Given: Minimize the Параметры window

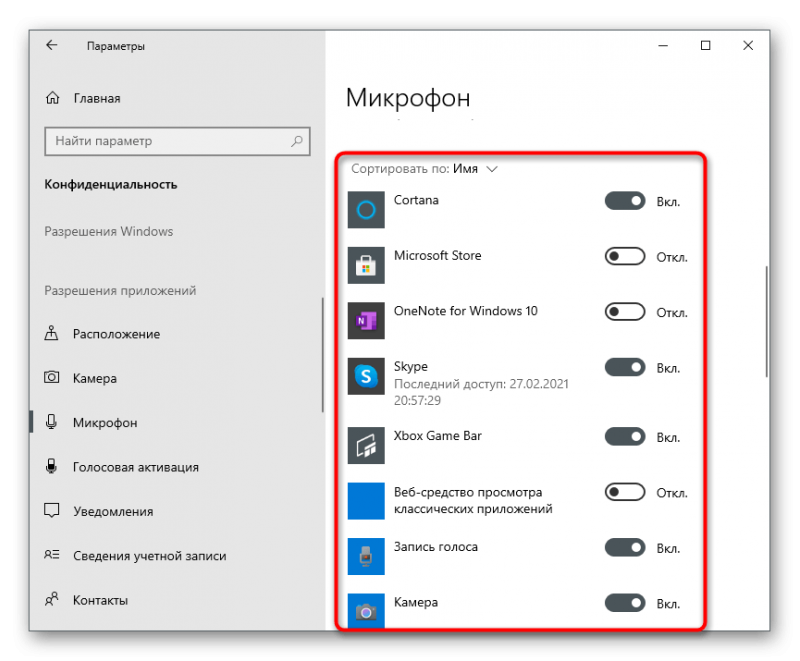Looking at the screenshot, I should pyautogui.click(x=663, y=45).
